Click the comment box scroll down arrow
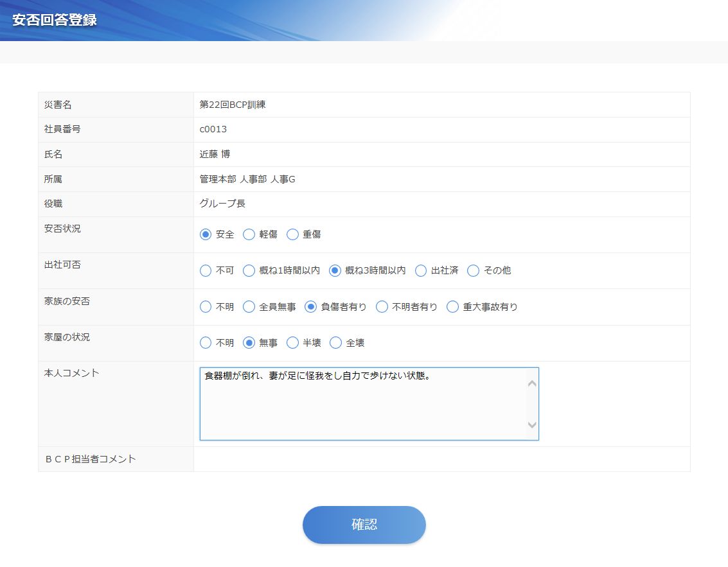Viewport: 728px width, 567px height. (x=532, y=424)
